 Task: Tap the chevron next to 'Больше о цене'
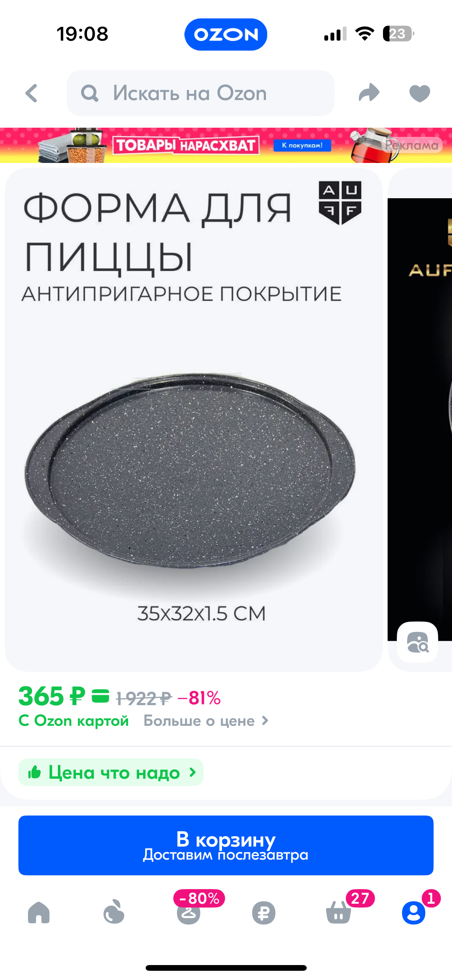265,721
